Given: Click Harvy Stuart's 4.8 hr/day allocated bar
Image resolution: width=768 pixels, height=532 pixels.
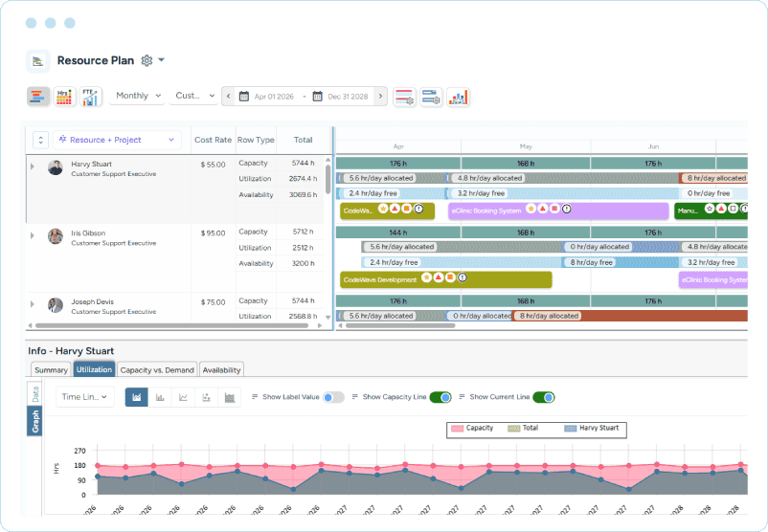Looking at the screenshot, I should click(563, 178).
